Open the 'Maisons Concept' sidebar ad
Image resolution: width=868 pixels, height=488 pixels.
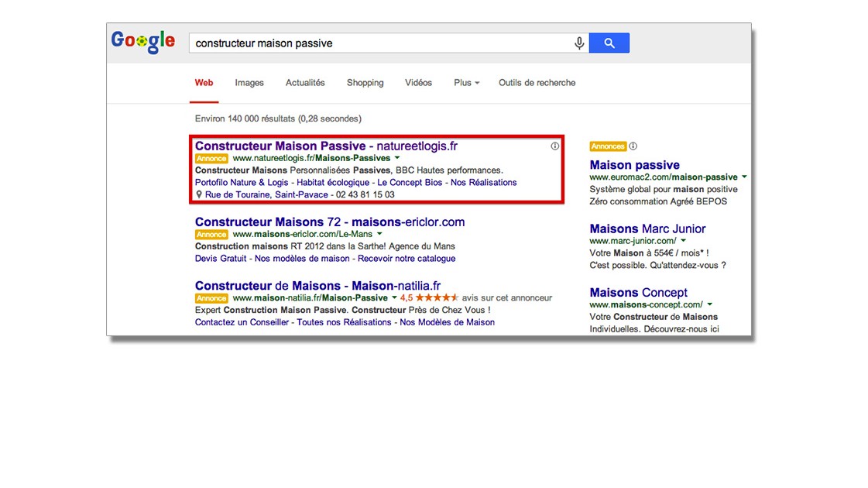(x=638, y=293)
